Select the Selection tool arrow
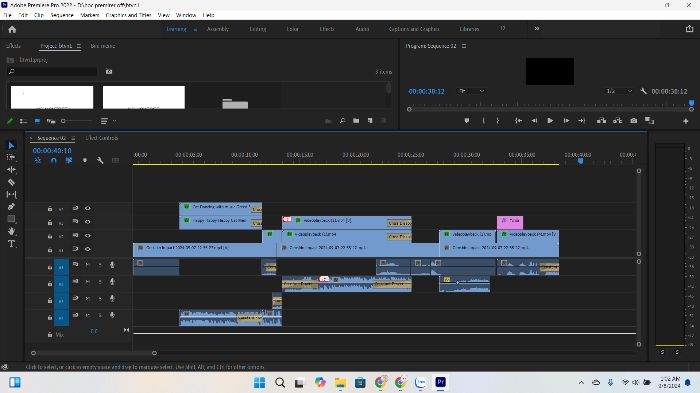 point(11,145)
